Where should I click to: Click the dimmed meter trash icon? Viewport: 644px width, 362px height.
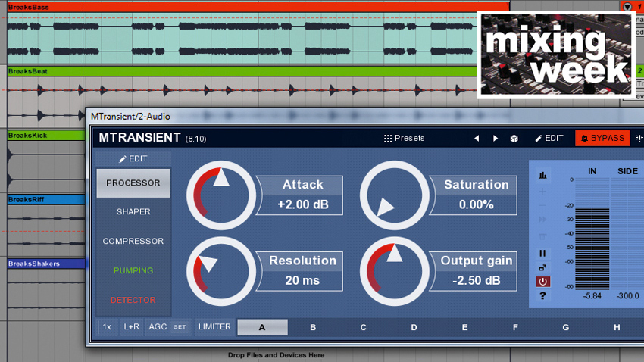(x=542, y=237)
